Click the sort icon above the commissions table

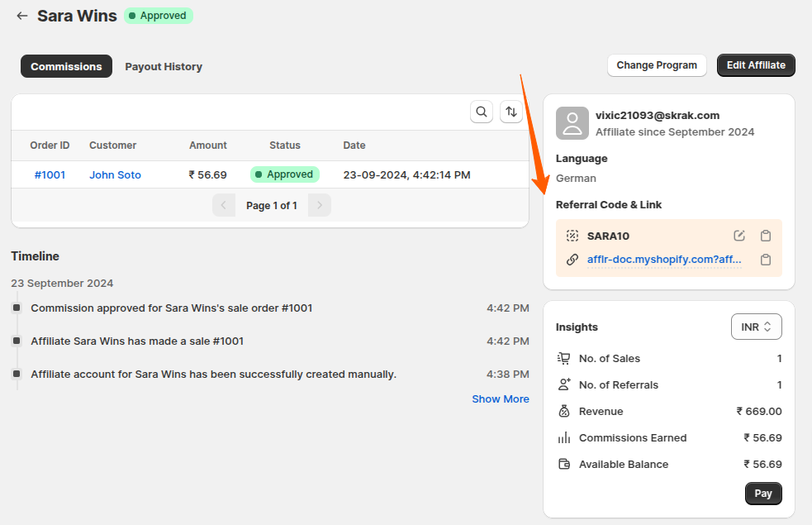(x=511, y=112)
